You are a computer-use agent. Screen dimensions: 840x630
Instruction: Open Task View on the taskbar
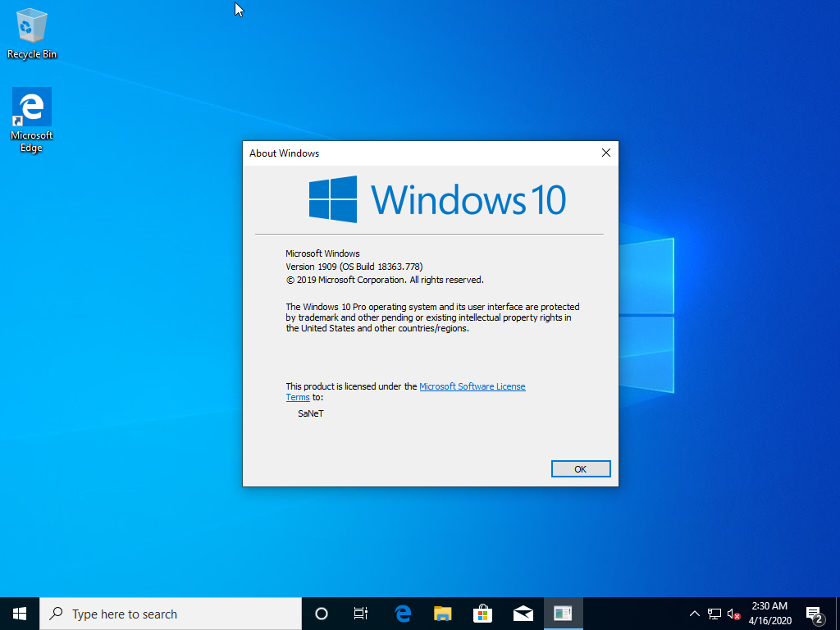[x=361, y=614]
